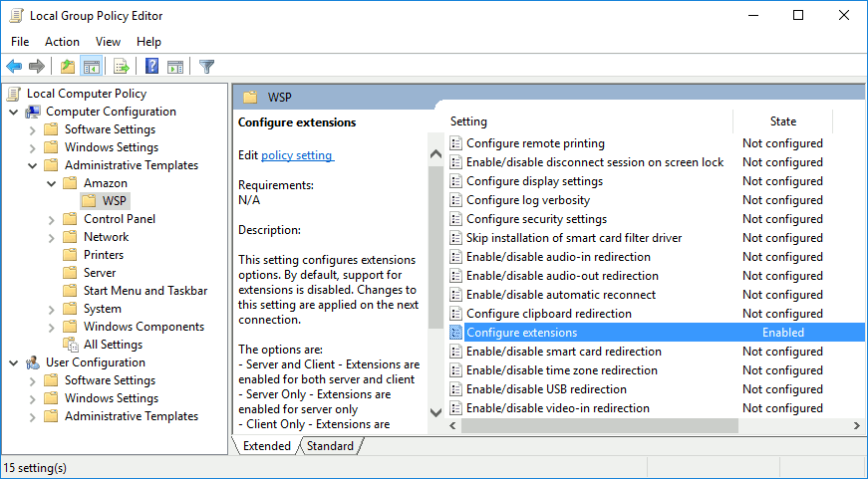Collapse the Amazon folder in the tree
868x479 pixels.
coord(51,183)
